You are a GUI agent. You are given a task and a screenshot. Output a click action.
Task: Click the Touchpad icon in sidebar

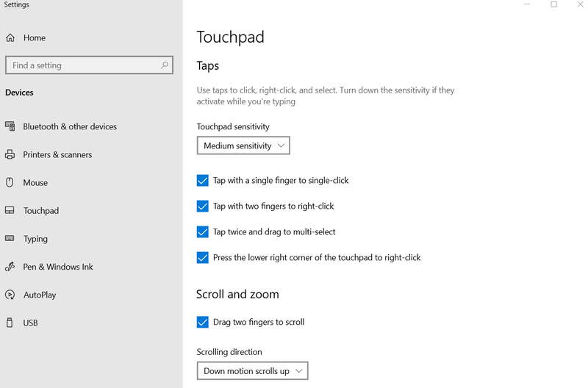click(10, 210)
